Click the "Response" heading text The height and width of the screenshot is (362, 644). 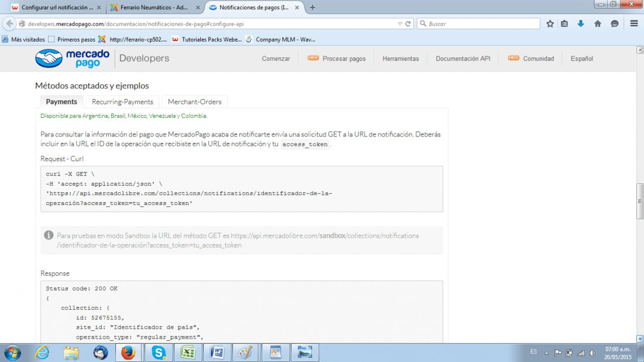coord(55,273)
